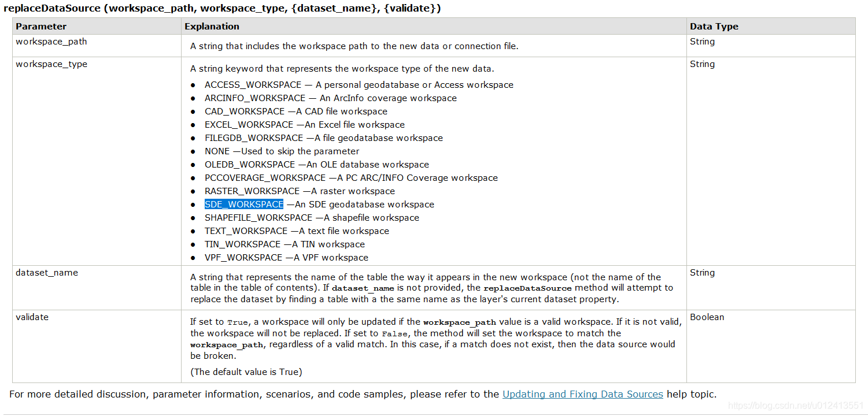Click 'A string keyword that represents' sentence
This screenshot has width=868, height=416.
[x=342, y=69]
